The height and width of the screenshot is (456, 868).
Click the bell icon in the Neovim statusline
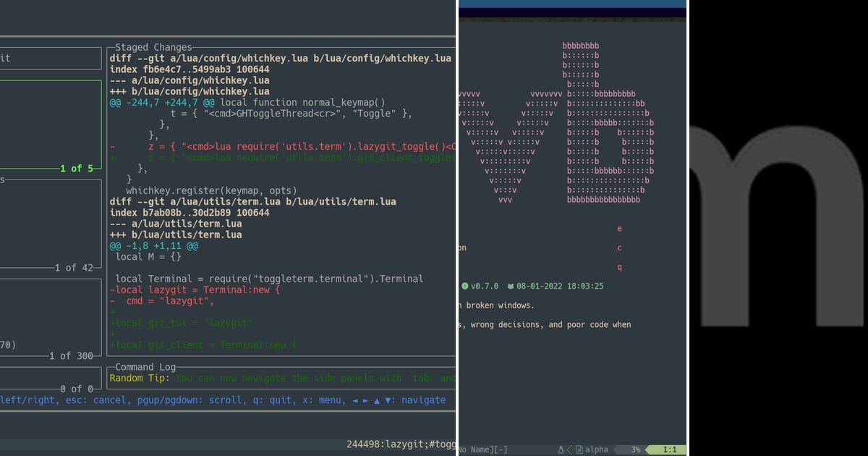[561, 449]
